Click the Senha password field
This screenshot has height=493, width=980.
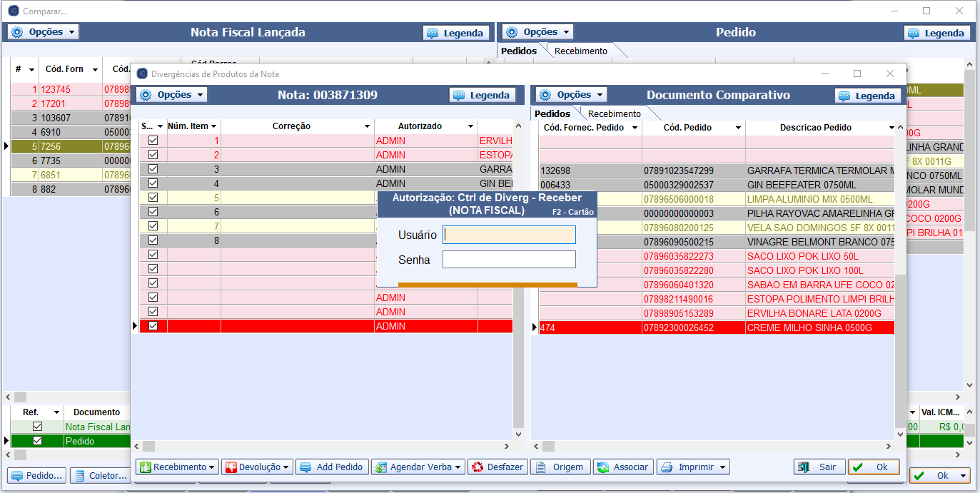tap(509, 260)
